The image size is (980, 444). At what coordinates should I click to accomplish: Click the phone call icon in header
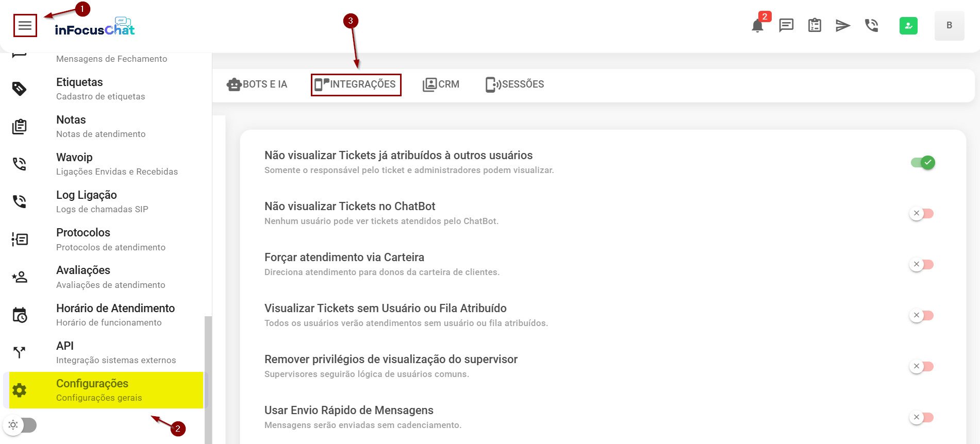coord(872,25)
